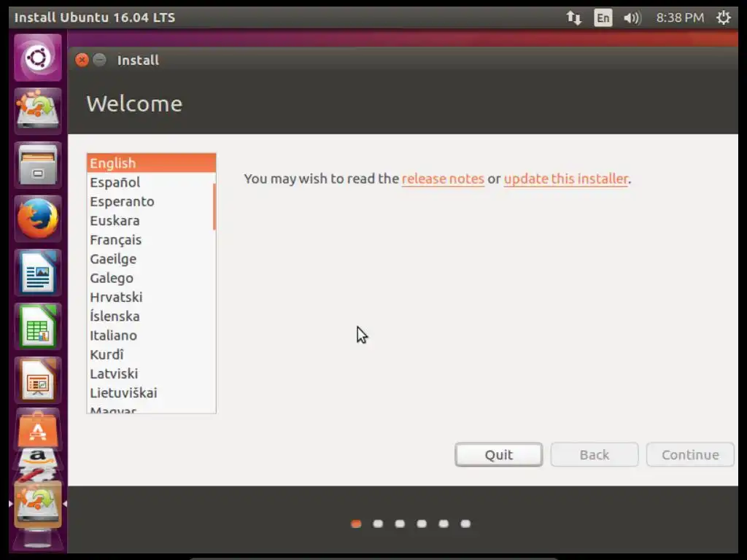Select Latviski in the language list
This screenshot has width=747, height=560.
click(150, 374)
